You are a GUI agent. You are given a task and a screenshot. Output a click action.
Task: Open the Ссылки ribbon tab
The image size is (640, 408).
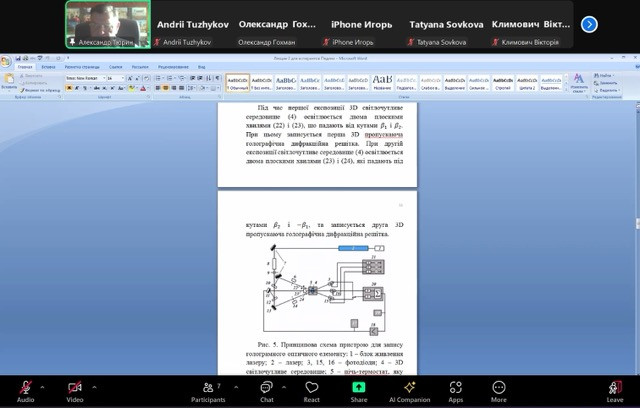tap(116, 67)
